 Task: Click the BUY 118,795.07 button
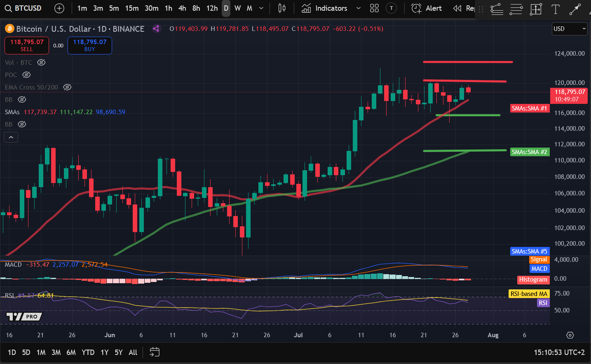90,45
